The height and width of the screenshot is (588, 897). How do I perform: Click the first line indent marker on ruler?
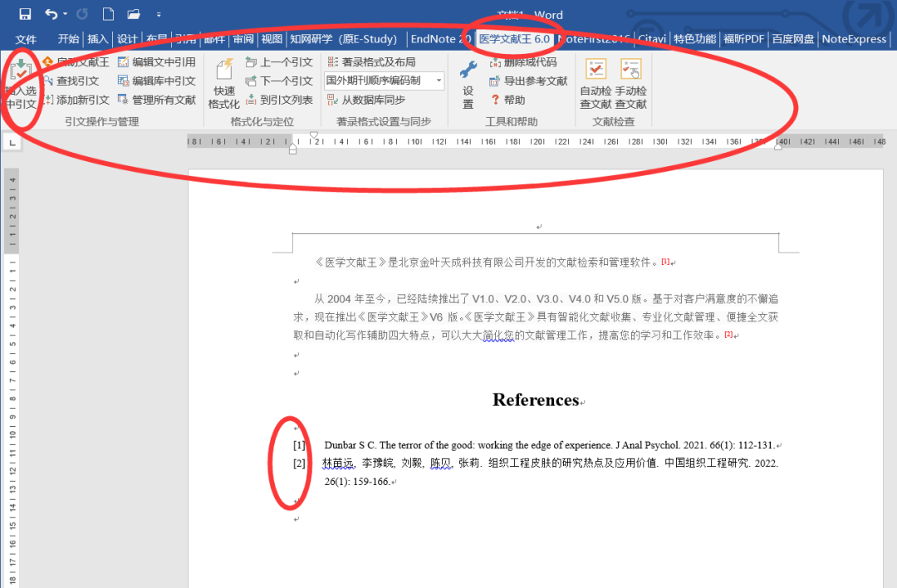click(x=313, y=135)
